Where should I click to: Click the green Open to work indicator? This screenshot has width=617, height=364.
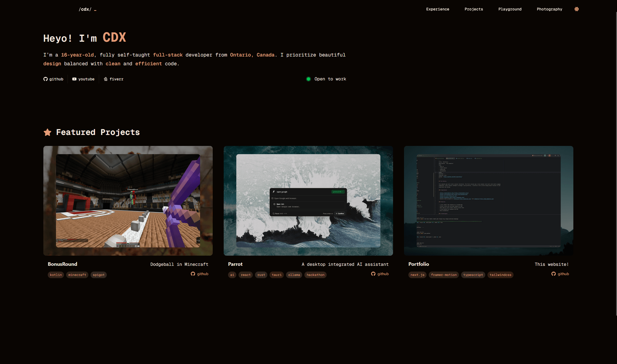pos(308,79)
